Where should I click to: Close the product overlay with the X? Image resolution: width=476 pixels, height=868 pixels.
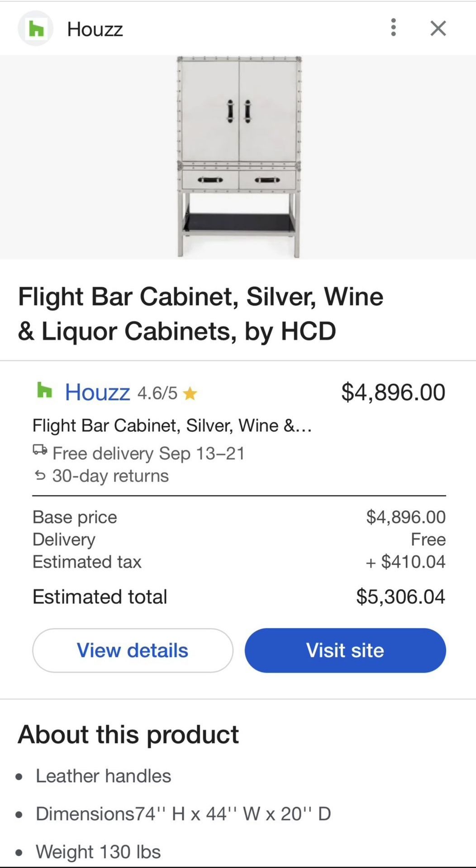[x=438, y=28]
